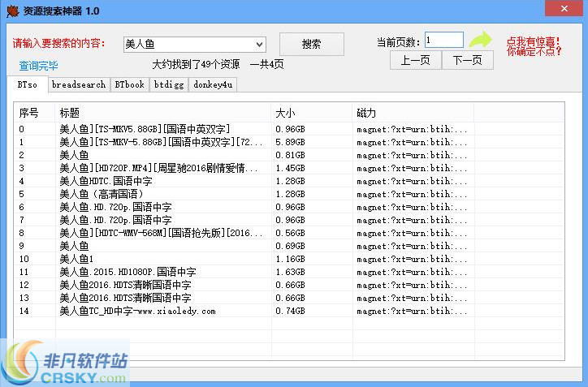Image resolution: width=588 pixels, height=387 pixels.
Task: Click the red 点我有惊喜 link
Action: [x=534, y=46]
